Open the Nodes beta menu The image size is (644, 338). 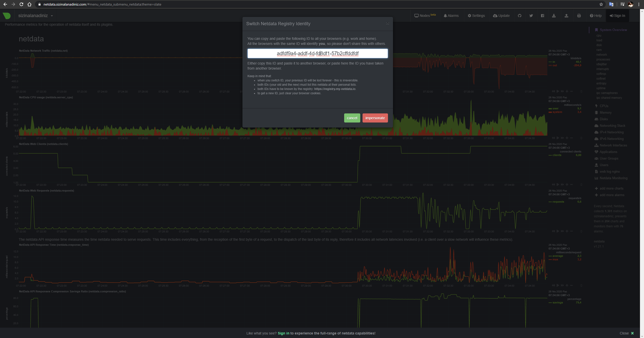pyautogui.click(x=425, y=16)
